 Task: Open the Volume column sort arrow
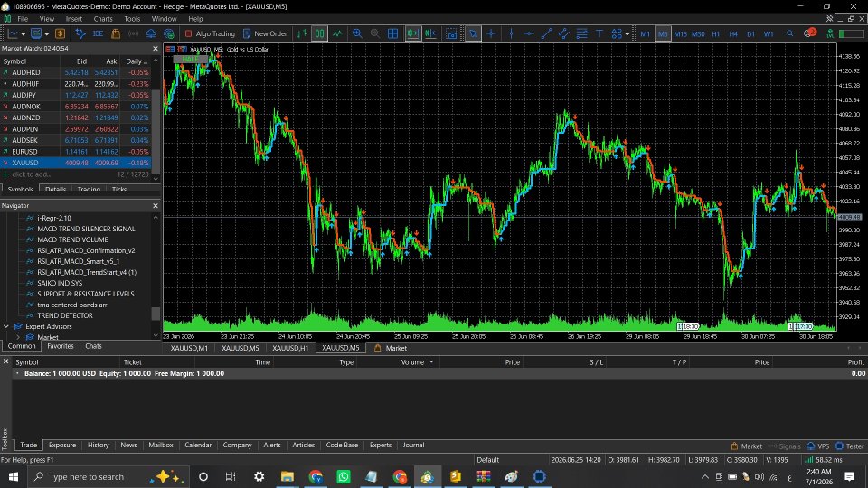tap(431, 362)
